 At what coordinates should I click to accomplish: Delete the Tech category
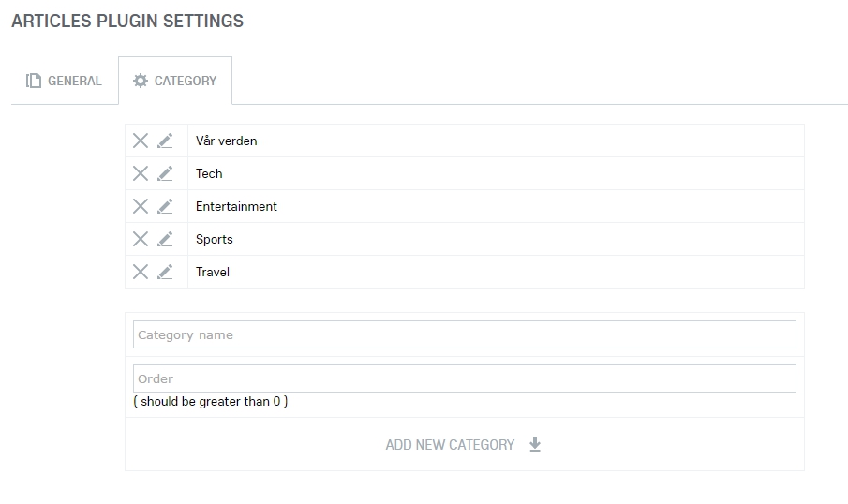[x=141, y=173]
